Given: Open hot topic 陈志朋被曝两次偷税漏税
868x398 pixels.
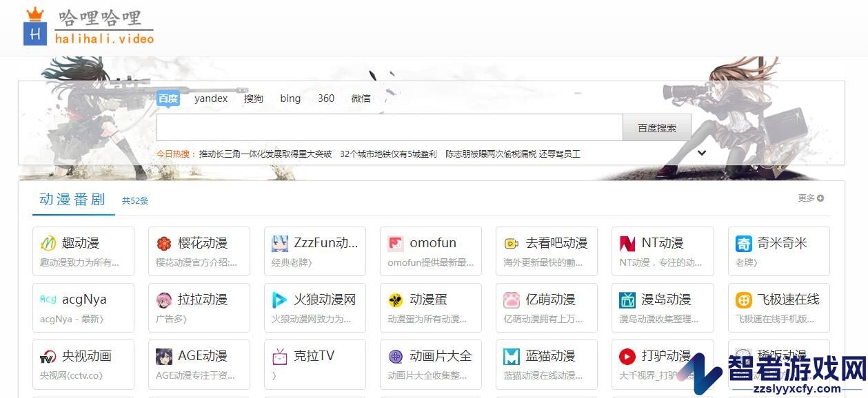Looking at the screenshot, I should (x=491, y=154).
